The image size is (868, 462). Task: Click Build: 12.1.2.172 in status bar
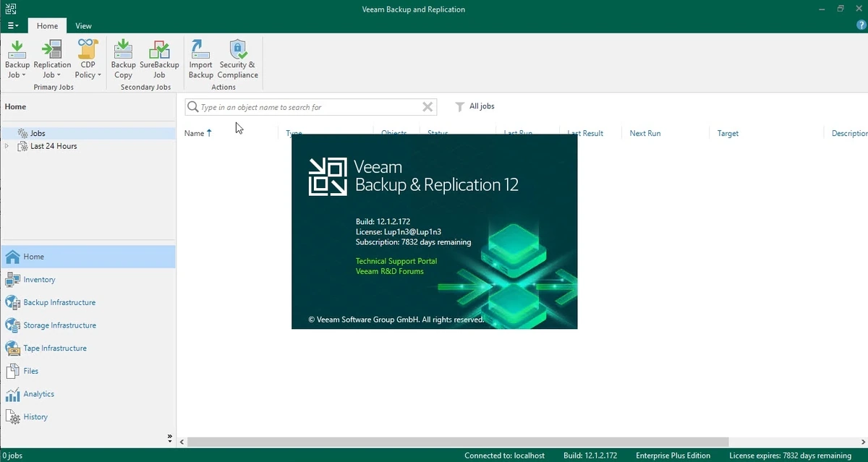pos(591,455)
